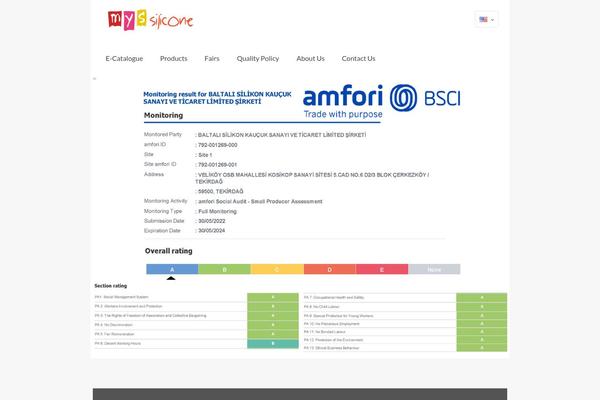Click the 'Section rating' heading
Viewport: 600px width, 400px height.
tap(111, 286)
